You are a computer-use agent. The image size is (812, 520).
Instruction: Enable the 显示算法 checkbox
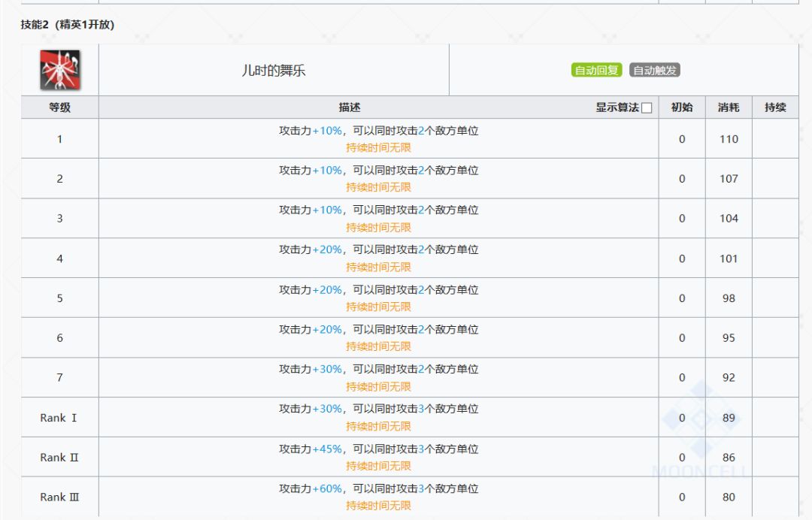[647, 108]
